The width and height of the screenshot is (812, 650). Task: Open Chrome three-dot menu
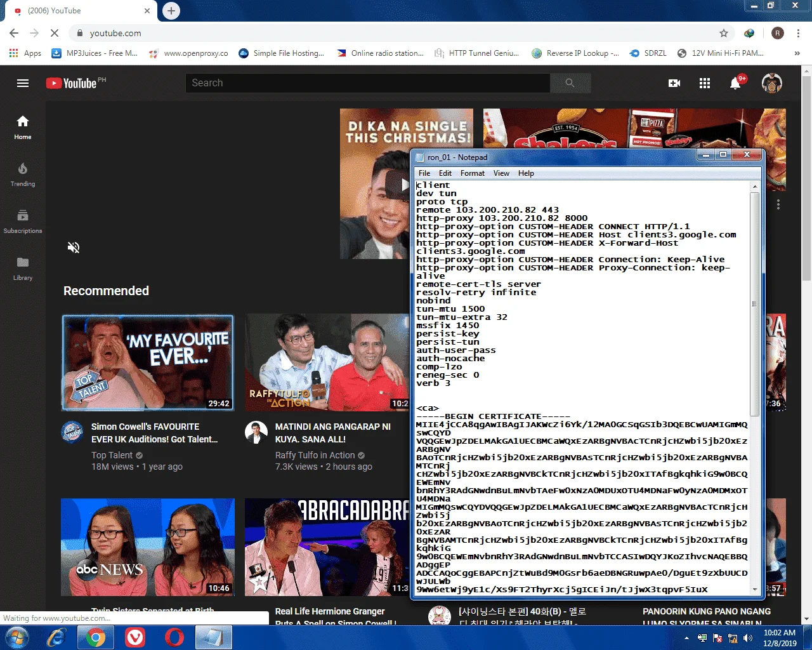pos(799,33)
